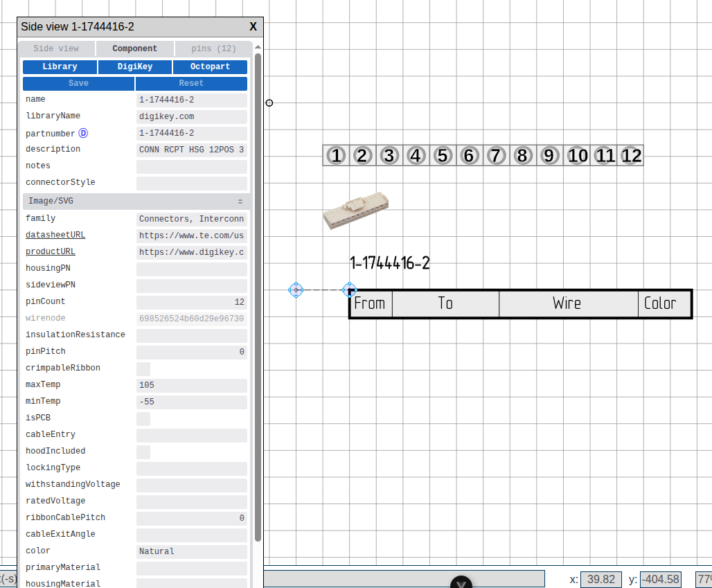Click the Octopart button

[210, 66]
